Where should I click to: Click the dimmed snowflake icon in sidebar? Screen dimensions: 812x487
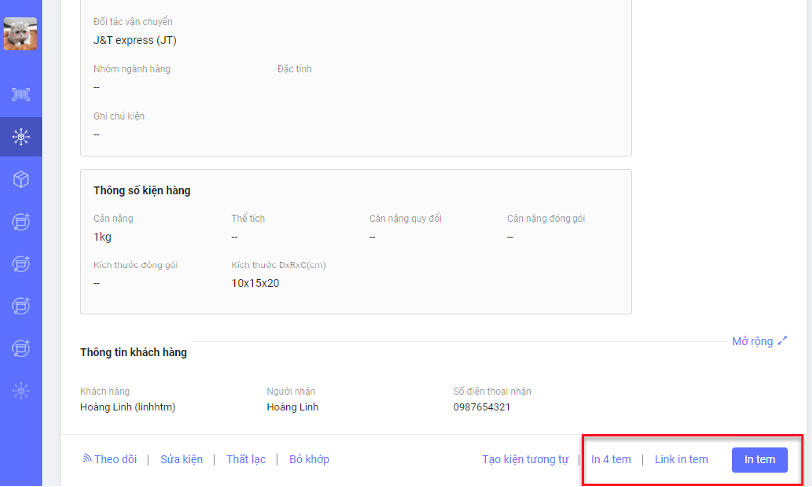click(21, 391)
